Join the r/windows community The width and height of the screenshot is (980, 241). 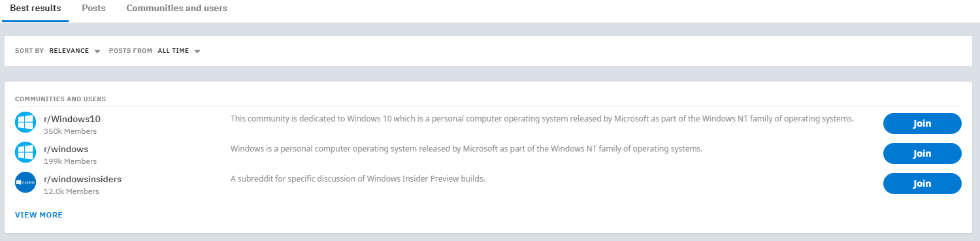coord(922,153)
